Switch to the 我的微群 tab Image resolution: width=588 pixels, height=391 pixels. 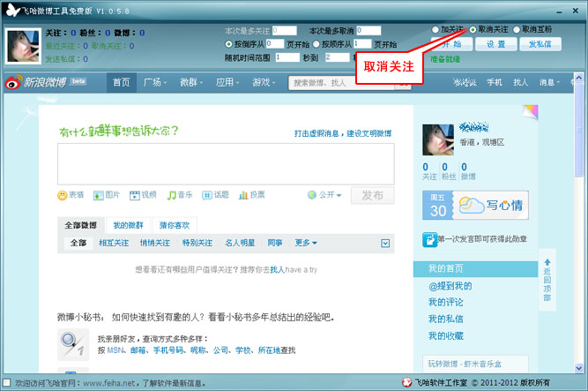click(x=128, y=225)
